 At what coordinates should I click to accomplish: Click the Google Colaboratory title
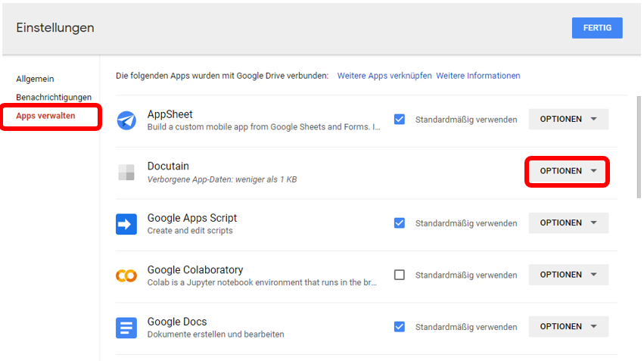pos(195,270)
